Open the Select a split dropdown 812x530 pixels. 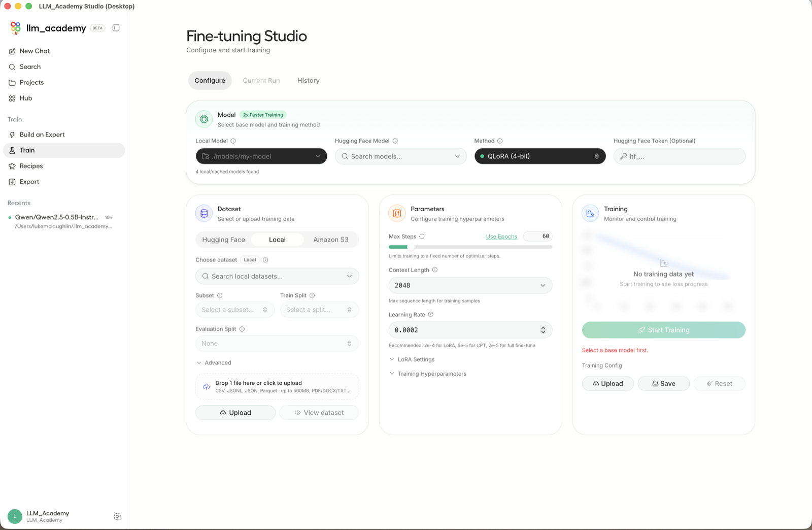tap(319, 310)
